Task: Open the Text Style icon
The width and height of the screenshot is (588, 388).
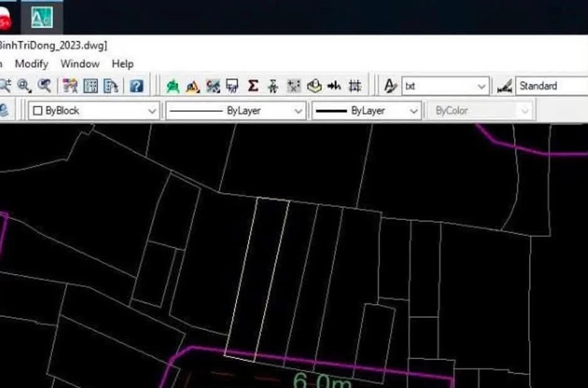Action: (391, 86)
